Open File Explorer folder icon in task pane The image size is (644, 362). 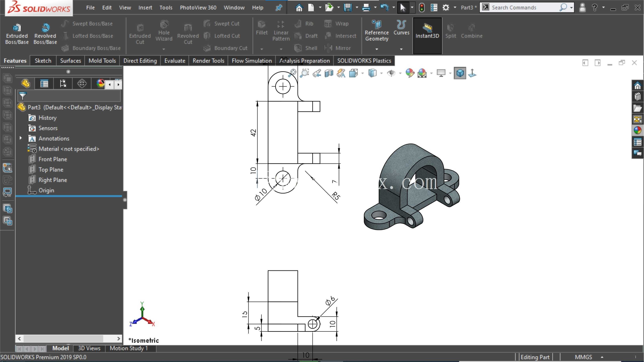[637, 108]
